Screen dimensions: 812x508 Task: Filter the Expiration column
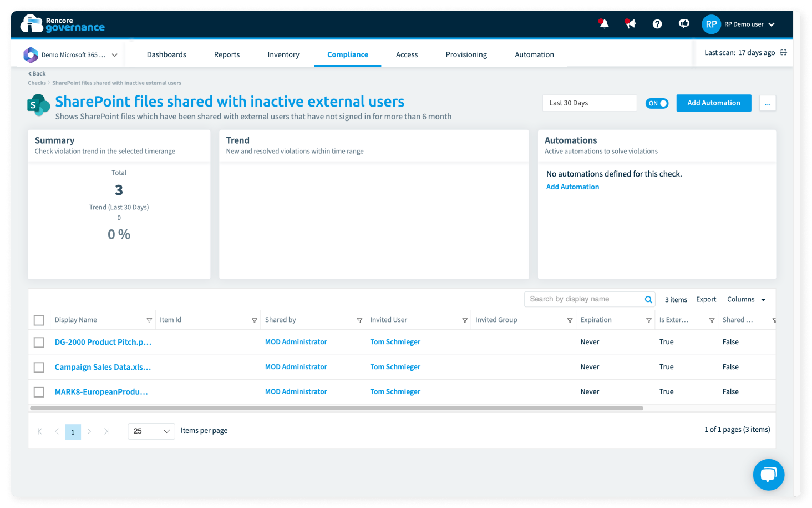(x=648, y=320)
